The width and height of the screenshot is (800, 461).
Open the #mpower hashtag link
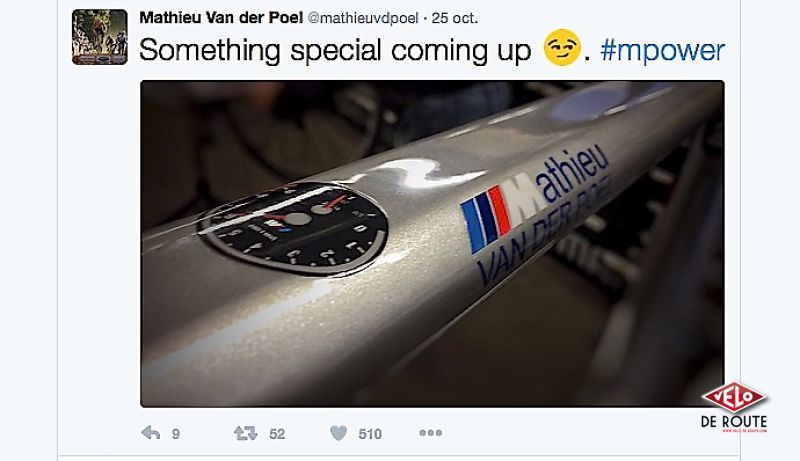[662, 50]
